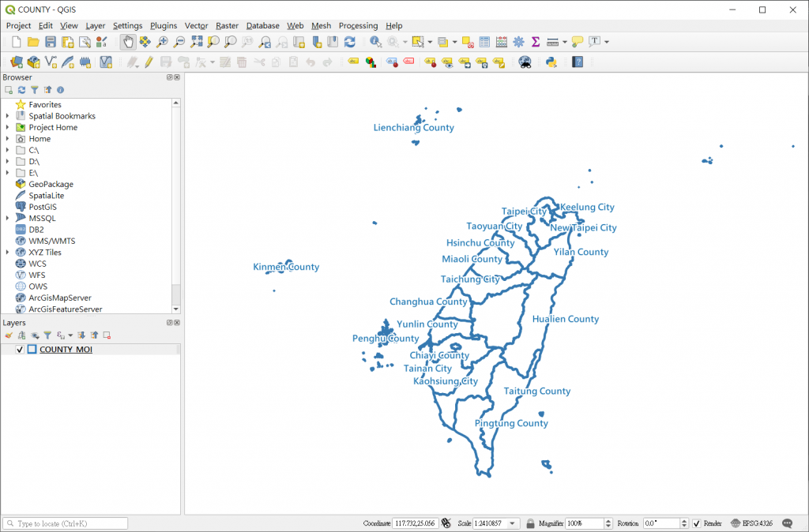Viewport: 809px width, 532px height.
Task: Expand the C:\ drive node
Action: [x=7, y=150]
